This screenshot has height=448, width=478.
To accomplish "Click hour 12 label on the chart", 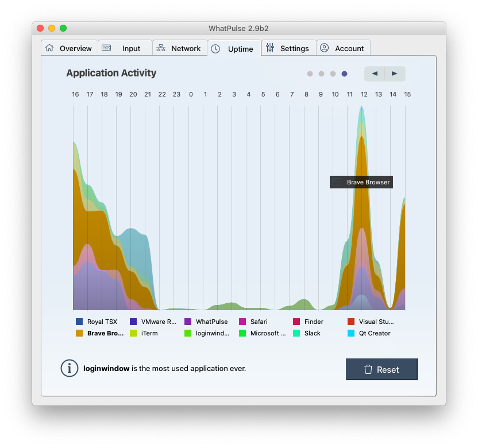I will pos(364,94).
